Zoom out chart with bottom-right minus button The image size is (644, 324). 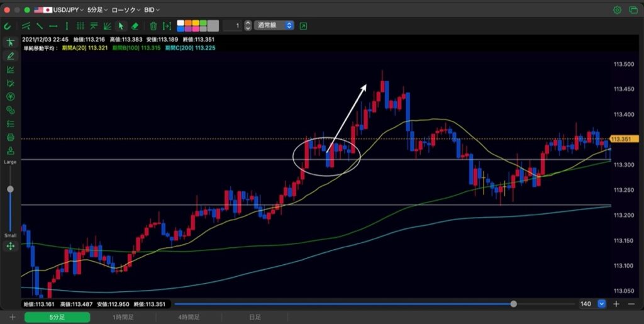[631, 304]
